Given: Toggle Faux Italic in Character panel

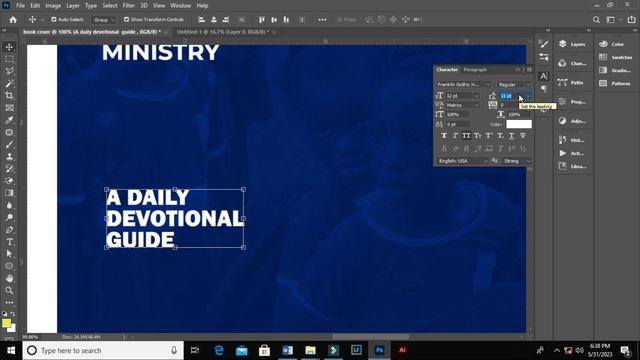Looking at the screenshot, I should click(455, 136).
